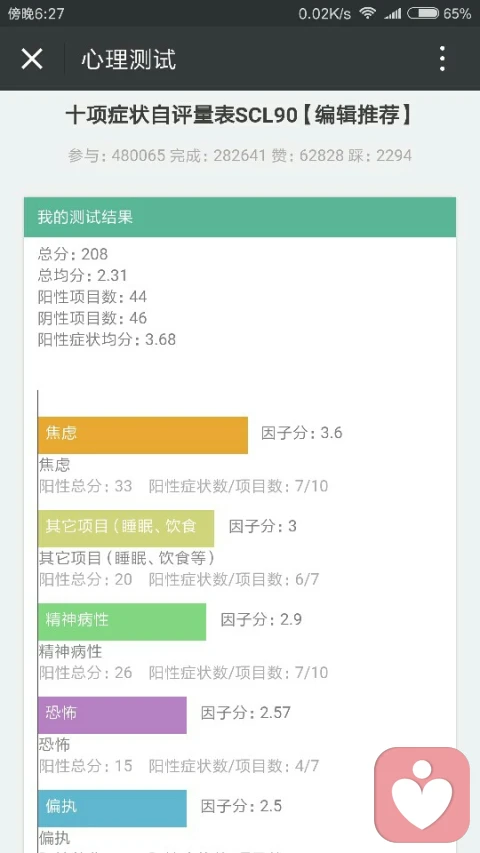Select the orange 焦虑 bar

[143, 435]
